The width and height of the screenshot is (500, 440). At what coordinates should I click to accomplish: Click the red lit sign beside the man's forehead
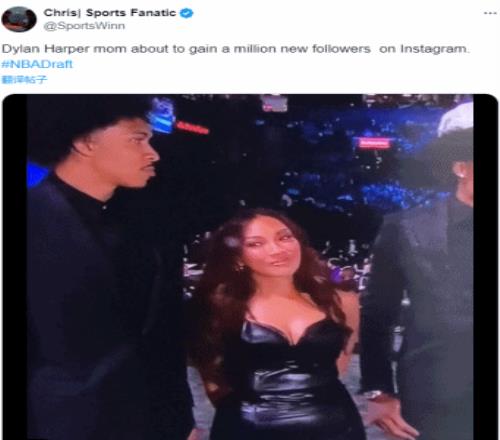192,128
